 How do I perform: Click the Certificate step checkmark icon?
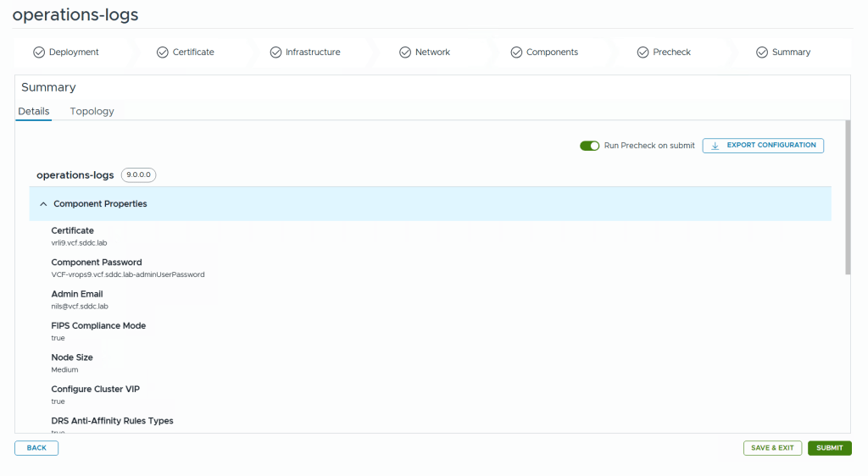(163, 53)
